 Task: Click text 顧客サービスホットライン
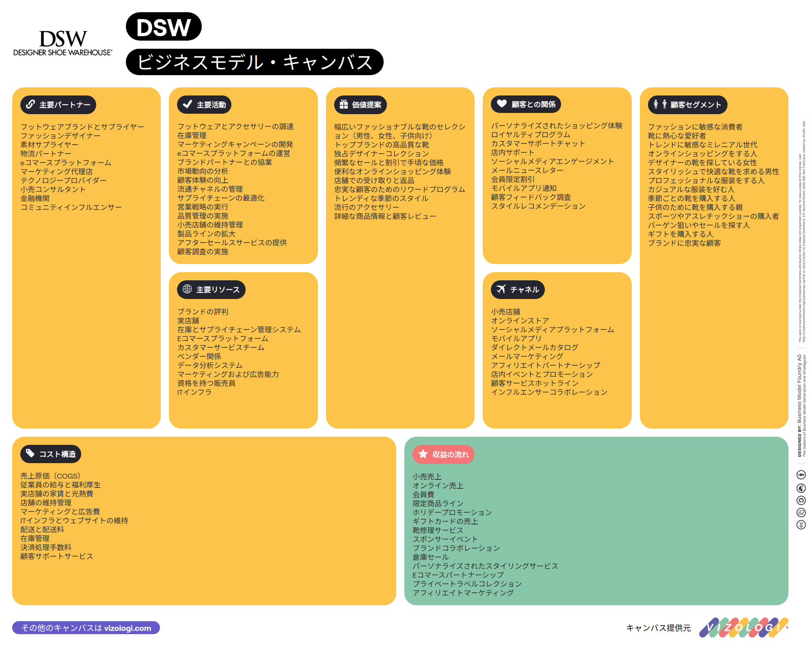click(x=535, y=383)
